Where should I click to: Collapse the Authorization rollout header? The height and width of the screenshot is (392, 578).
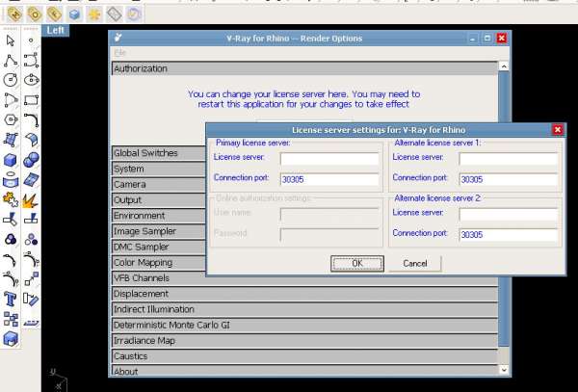(304, 69)
